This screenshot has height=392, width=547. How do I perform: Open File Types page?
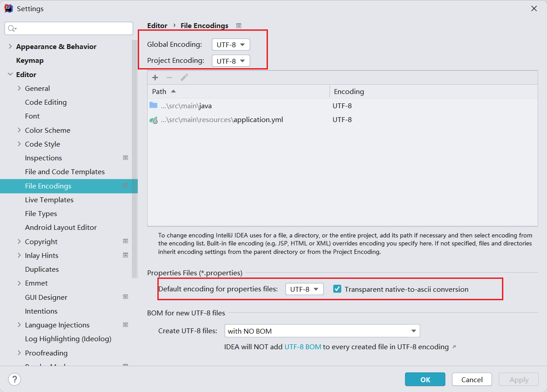[41, 213]
